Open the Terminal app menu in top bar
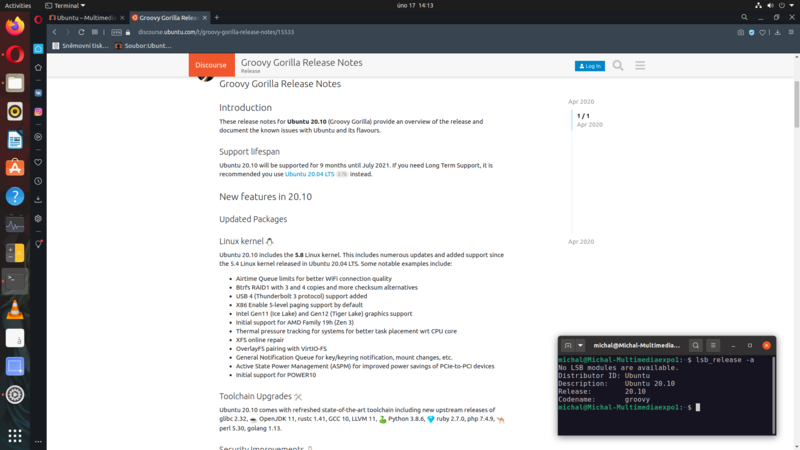This screenshot has width=800, height=450. tap(65, 6)
